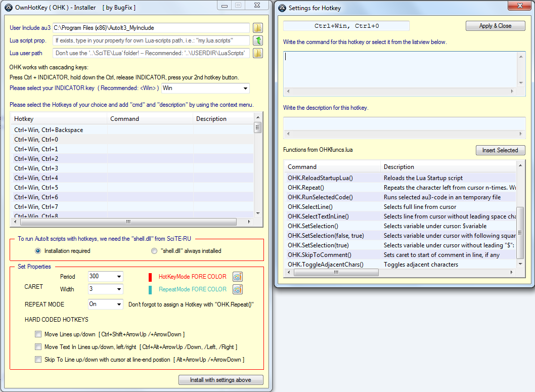
Task: Choose "shell.dll always installed" option
Action: 154,251
